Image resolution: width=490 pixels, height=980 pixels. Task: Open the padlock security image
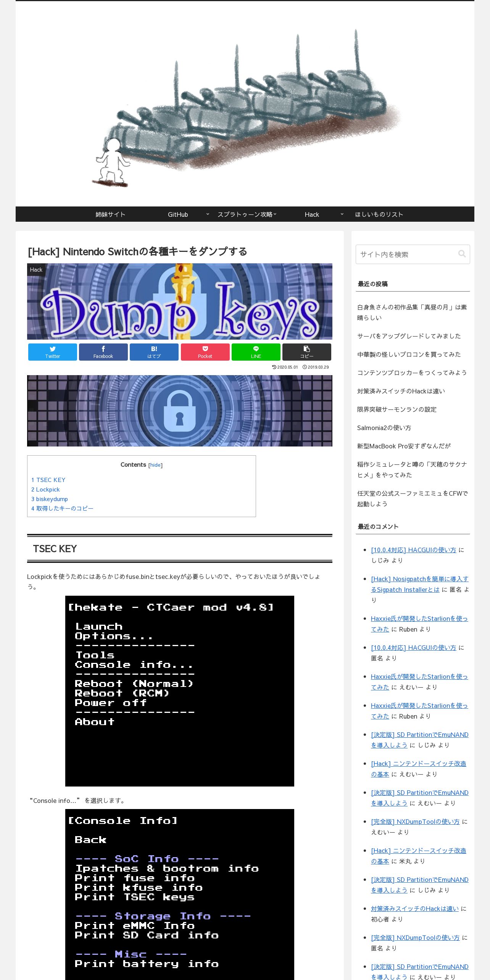[x=180, y=411]
